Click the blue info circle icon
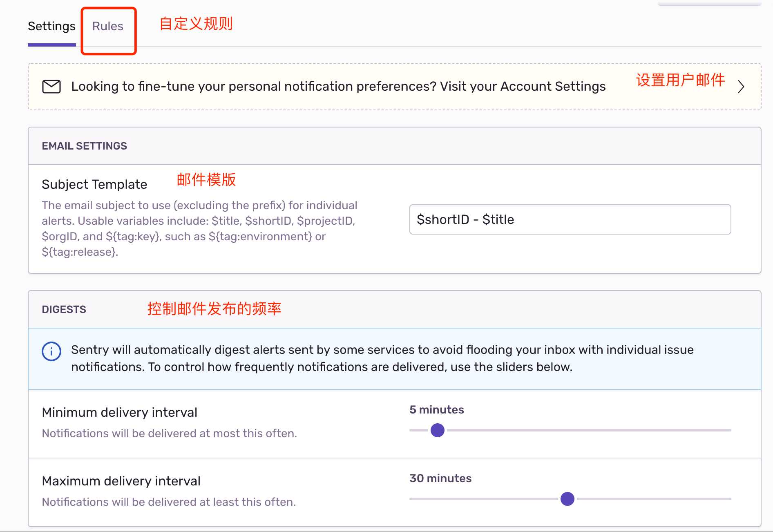 coord(51,351)
